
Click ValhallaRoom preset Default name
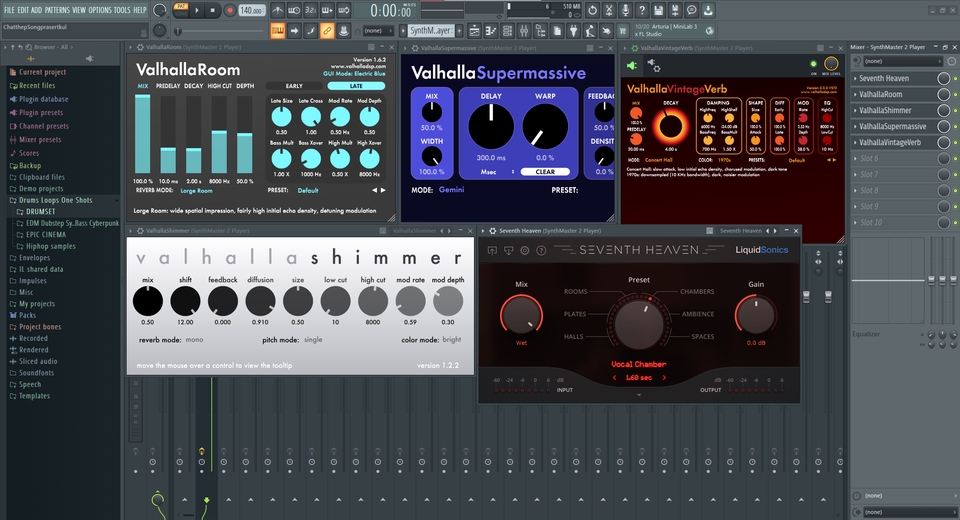pos(308,190)
